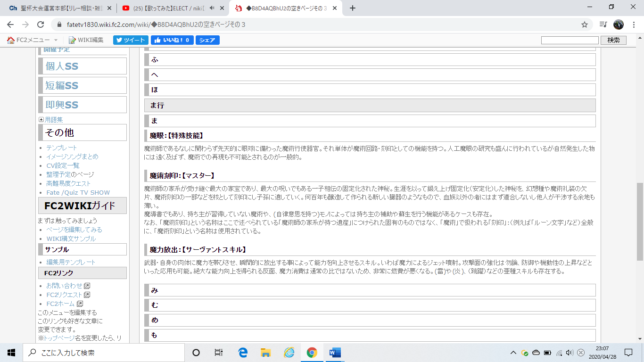Expand the 用語集 tree item
Image resolution: width=644 pixels, height=362 pixels.
coord(41,120)
